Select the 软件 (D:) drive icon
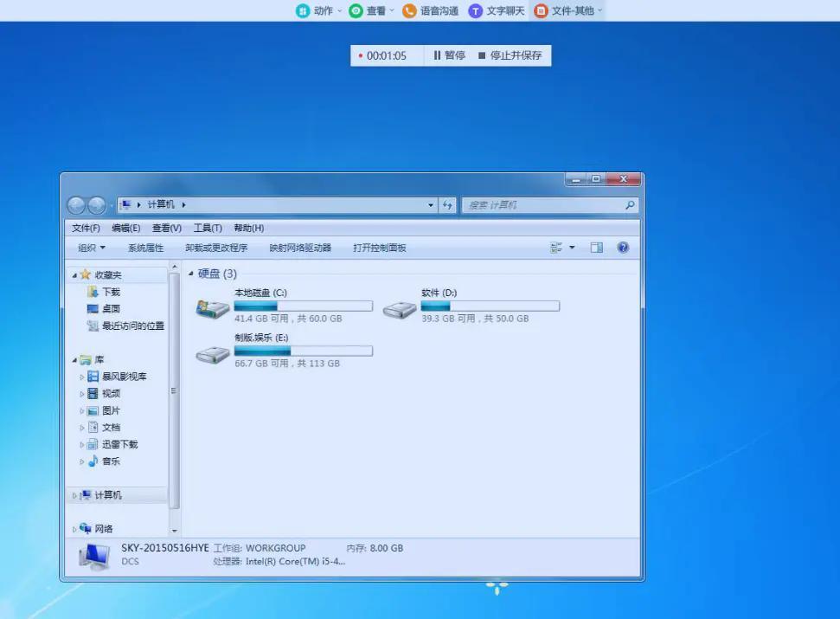This screenshot has width=840, height=619. tap(399, 309)
